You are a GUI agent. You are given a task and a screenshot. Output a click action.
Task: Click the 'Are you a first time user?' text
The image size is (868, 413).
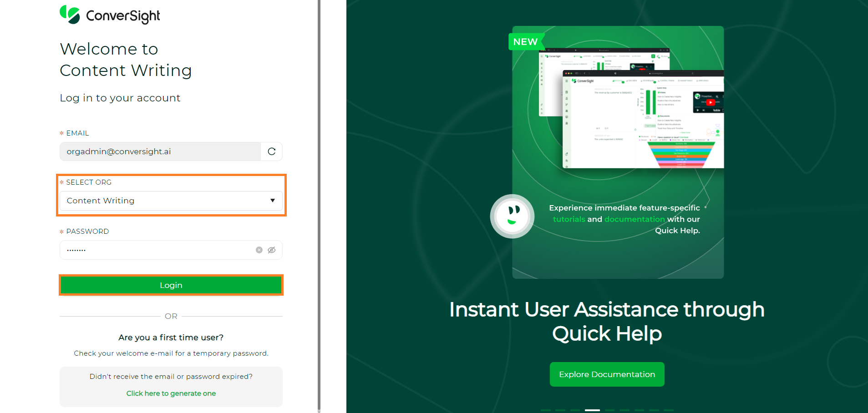pos(171,337)
